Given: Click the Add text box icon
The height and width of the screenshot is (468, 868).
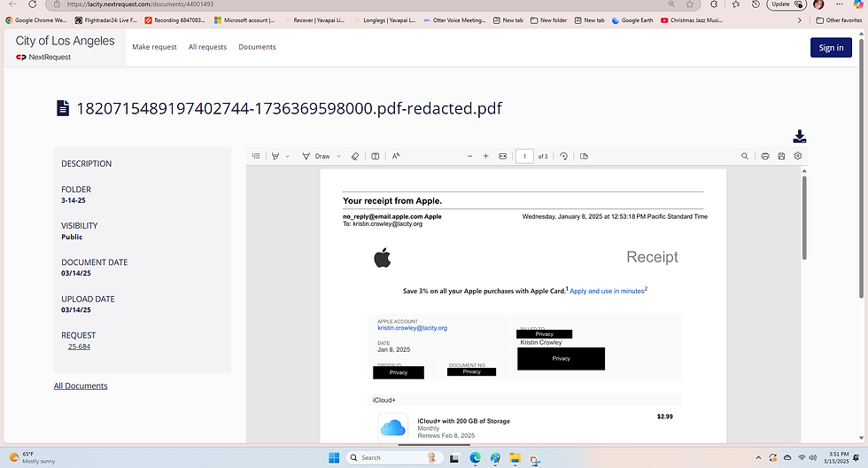Looking at the screenshot, I should (x=376, y=156).
